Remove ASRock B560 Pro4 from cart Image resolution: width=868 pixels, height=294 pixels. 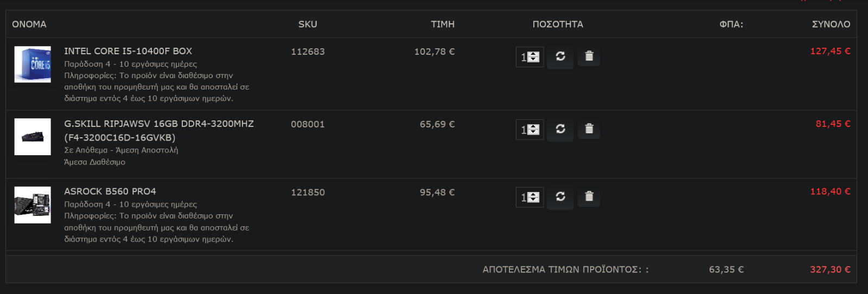tap(589, 197)
